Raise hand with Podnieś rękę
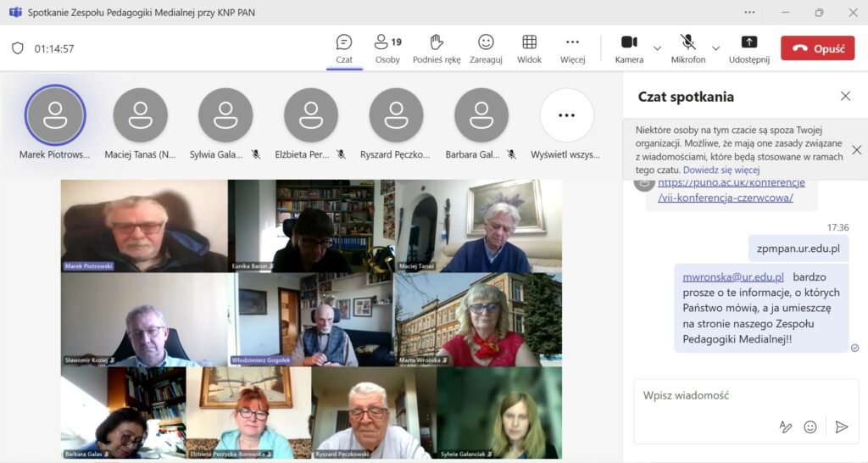The width and height of the screenshot is (868, 463). [437, 48]
